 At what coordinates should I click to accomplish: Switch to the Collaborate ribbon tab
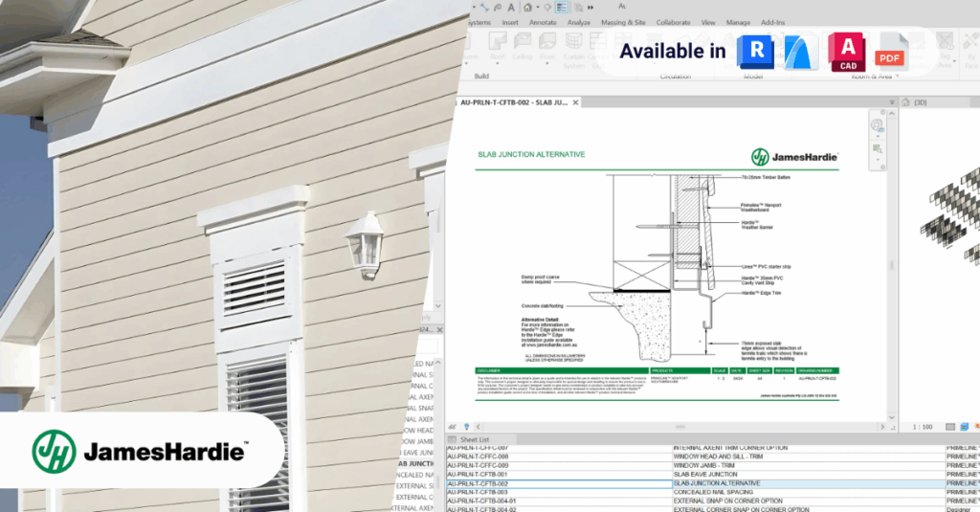point(673,22)
